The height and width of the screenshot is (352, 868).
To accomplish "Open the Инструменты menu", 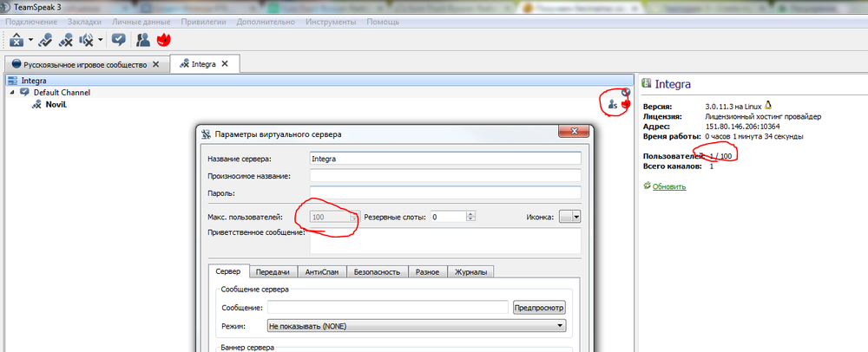I will pyautogui.click(x=331, y=22).
